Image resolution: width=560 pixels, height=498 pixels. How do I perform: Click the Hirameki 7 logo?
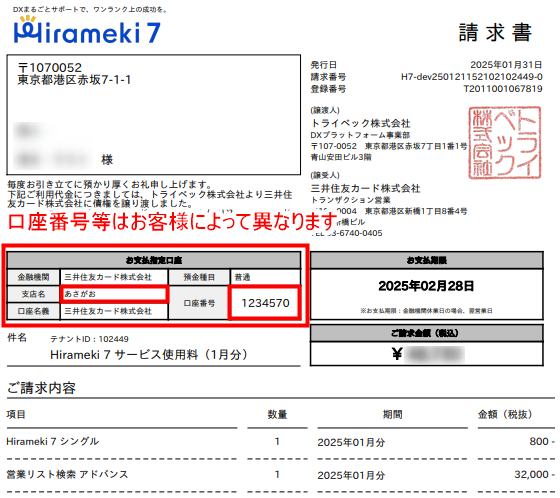[87, 31]
